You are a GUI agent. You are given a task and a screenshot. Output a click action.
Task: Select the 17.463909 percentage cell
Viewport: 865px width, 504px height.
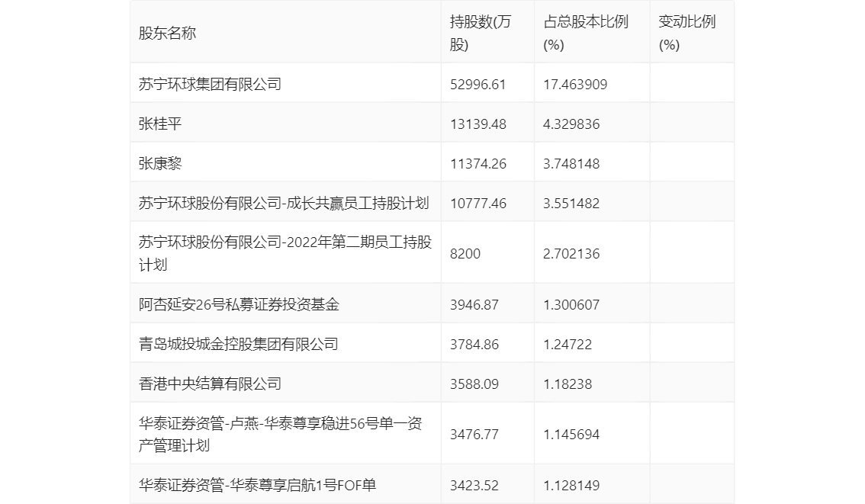point(575,84)
